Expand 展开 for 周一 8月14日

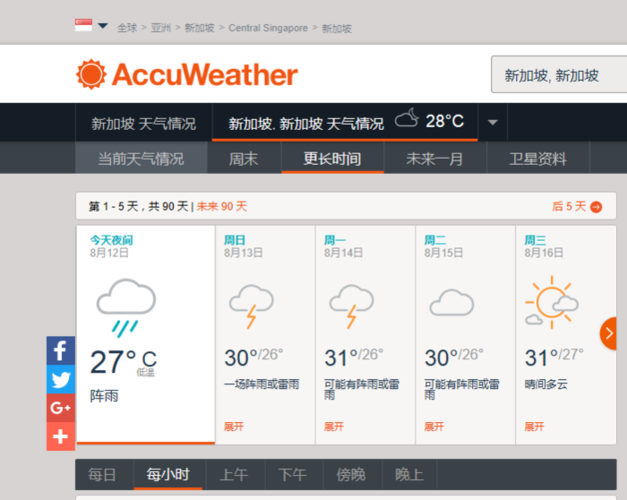click(334, 426)
